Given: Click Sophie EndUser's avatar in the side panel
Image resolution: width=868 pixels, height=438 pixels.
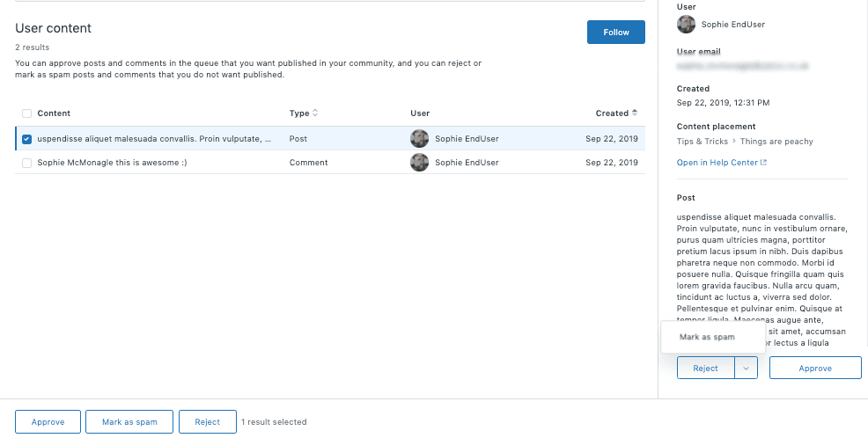Looking at the screenshot, I should tap(686, 25).
